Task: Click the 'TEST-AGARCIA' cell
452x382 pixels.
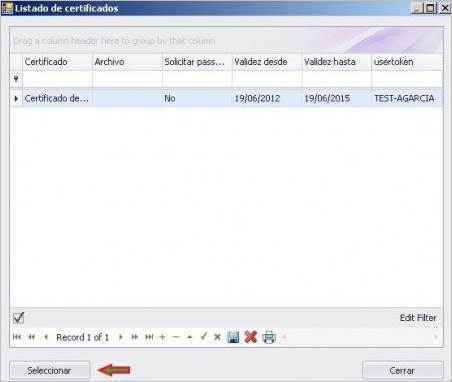Action: tap(407, 98)
